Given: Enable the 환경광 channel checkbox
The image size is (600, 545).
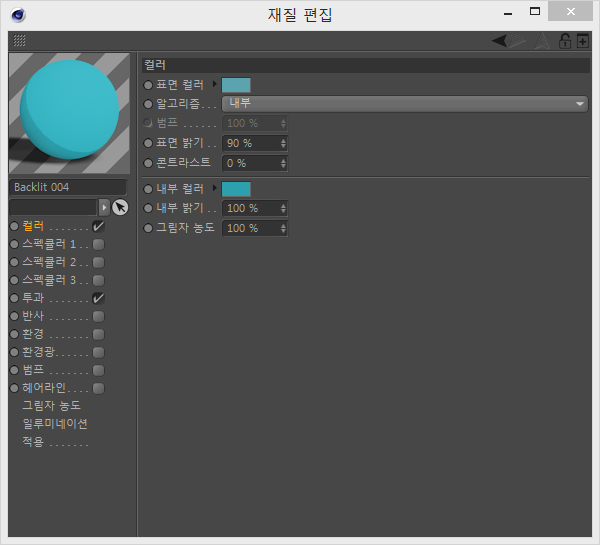Looking at the screenshot, I should (98, 352).
